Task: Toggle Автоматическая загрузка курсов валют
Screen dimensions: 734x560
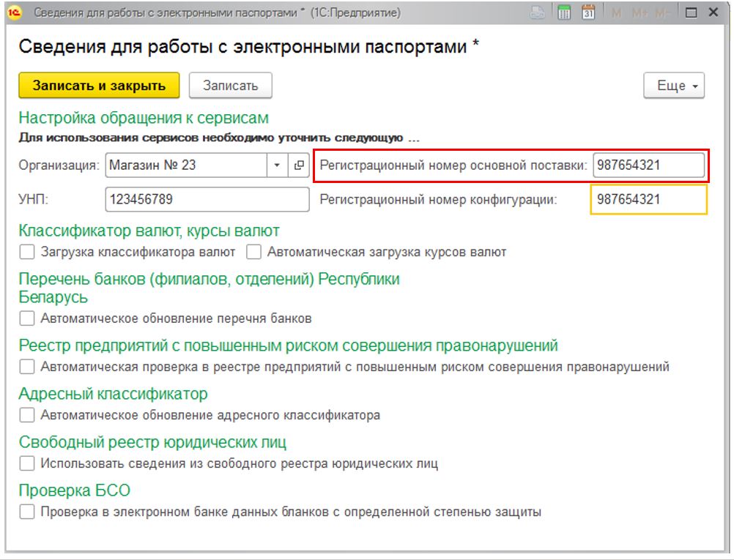Action: click(253, 253)
